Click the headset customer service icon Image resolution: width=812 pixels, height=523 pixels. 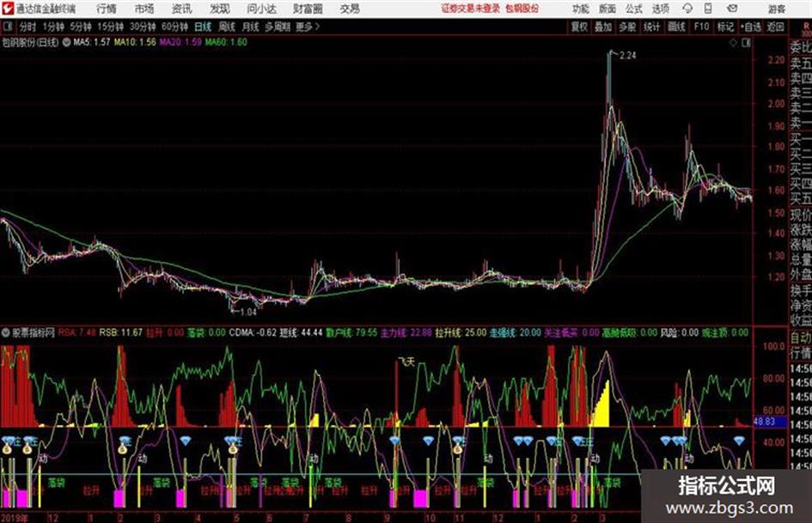687,9
